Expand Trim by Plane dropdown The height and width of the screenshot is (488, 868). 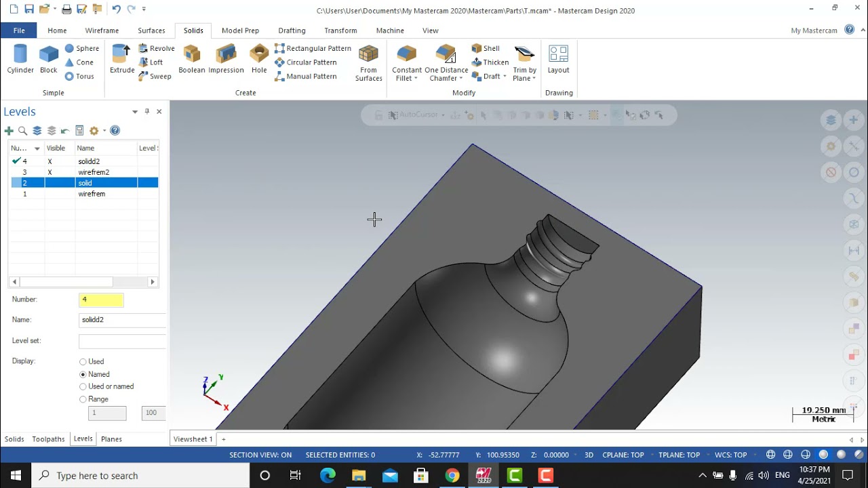[534, 79]
